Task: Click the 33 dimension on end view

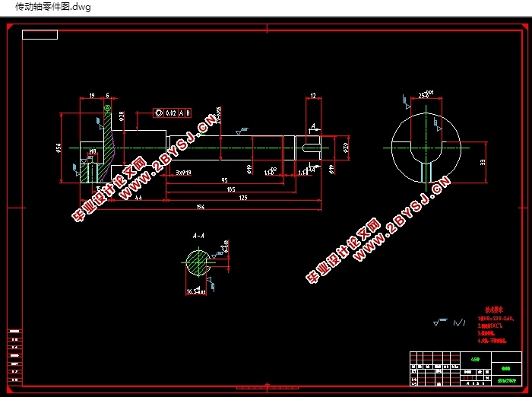Action: click(483, 162)
